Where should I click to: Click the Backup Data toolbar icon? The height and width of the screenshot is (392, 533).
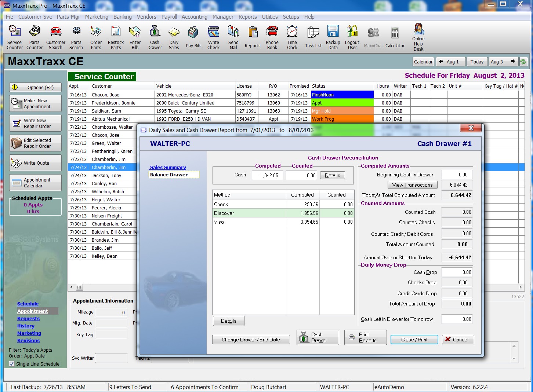pyautogui.click(x=333, y=37)
